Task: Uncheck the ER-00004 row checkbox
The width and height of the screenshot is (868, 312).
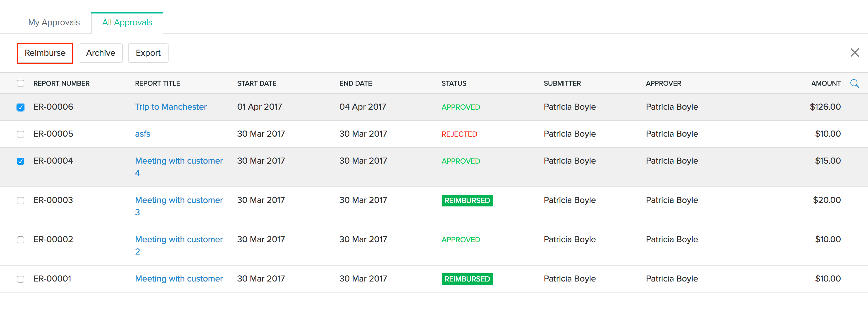Action: (21, 161)
